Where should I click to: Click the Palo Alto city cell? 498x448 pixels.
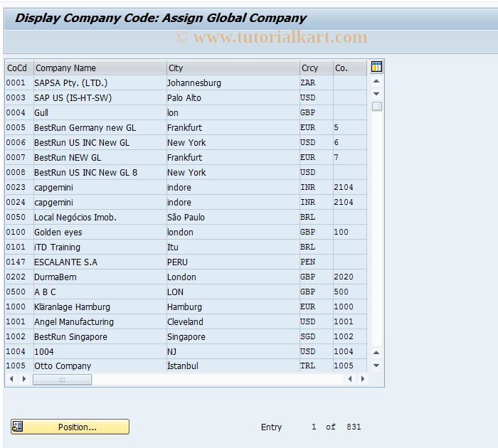(x=233, y=98)
